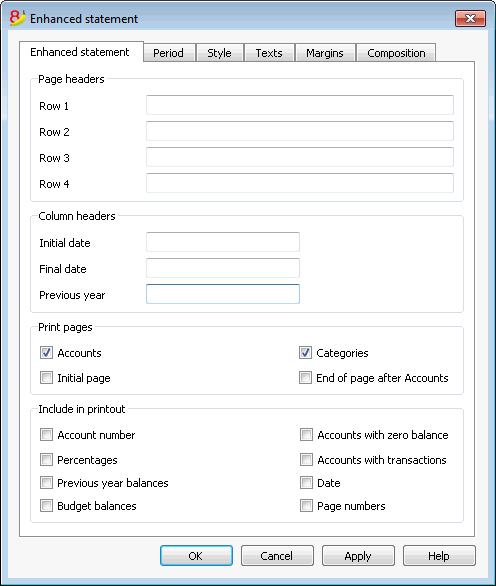Image resolution: width=496 pixels, height=586 pixels.
Task: Switch to the Period tab
Action: click(x=169, y=53)
